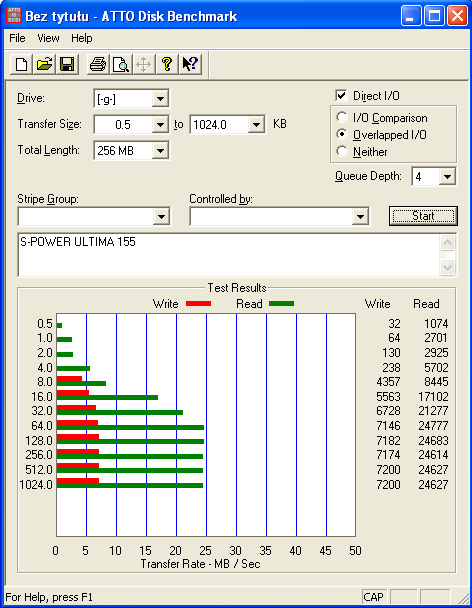Activate the context help arrow icon
The height and width of the screenshot is (608, 472).
(190, 64)
